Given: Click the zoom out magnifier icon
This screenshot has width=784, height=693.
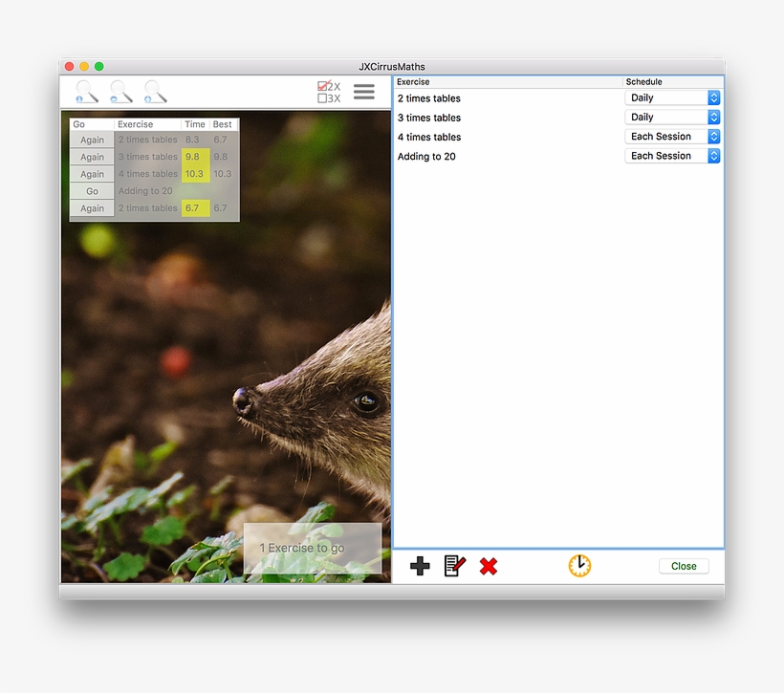Looking at the screenshot, I should pos(120,92).
